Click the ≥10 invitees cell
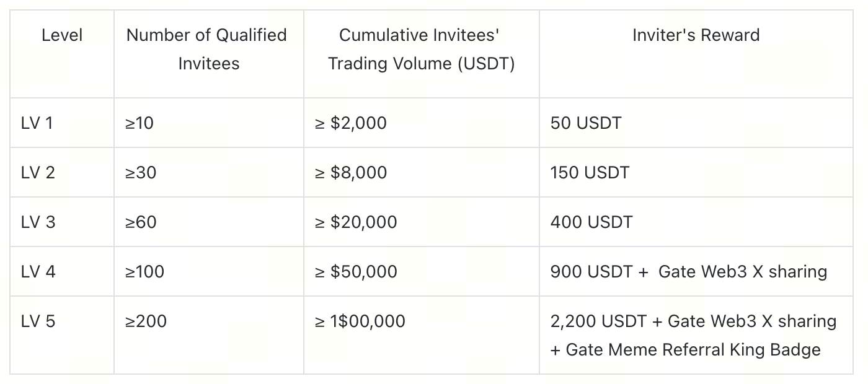The width and height of the screenshot is (868, 384). point(139,123)
